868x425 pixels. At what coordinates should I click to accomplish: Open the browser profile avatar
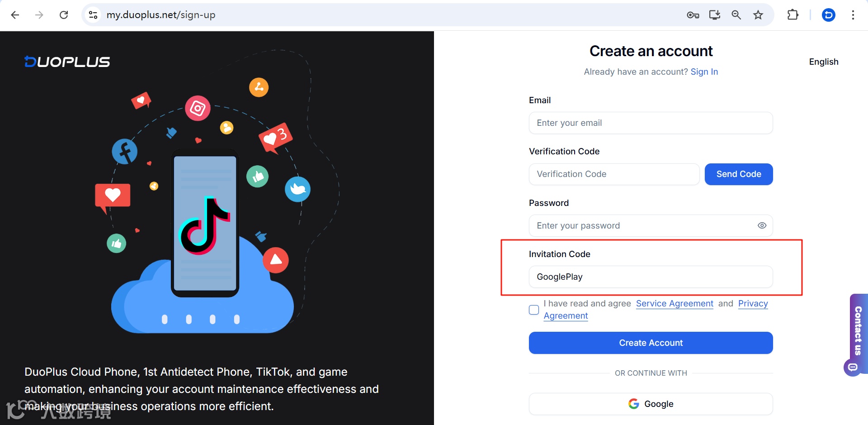point(828,15)
